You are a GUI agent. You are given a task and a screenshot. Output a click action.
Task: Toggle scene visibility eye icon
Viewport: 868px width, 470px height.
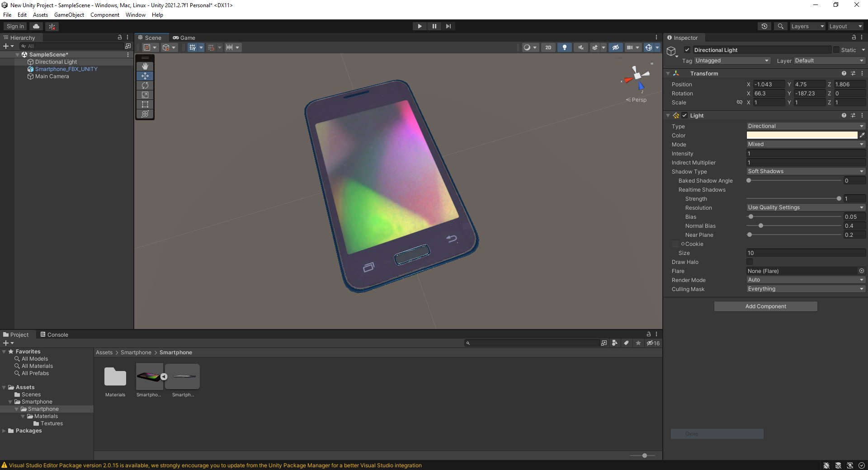[615, 47]
